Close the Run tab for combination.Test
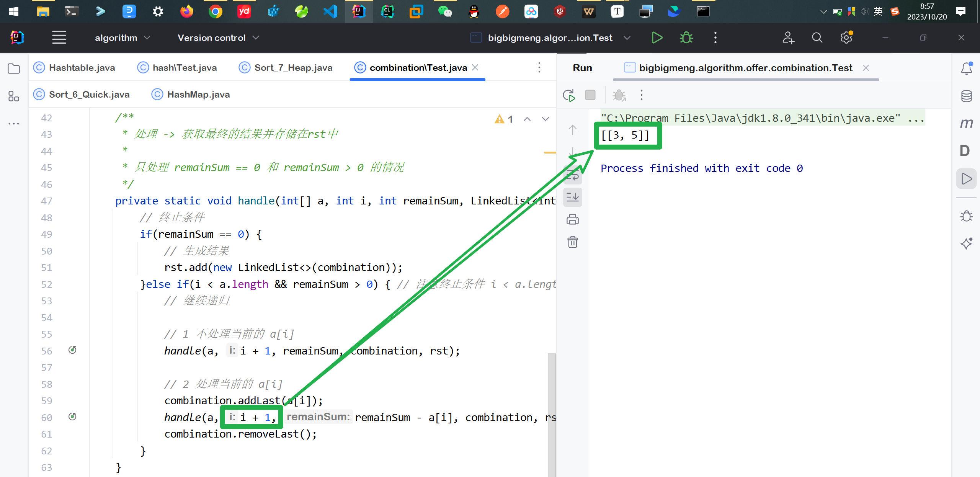 point(866,68)
